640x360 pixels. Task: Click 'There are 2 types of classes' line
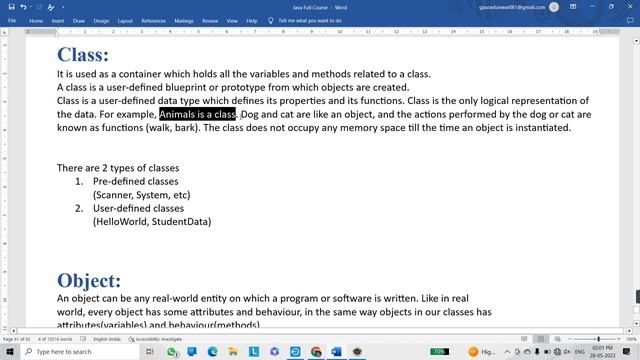pos(118,168)
